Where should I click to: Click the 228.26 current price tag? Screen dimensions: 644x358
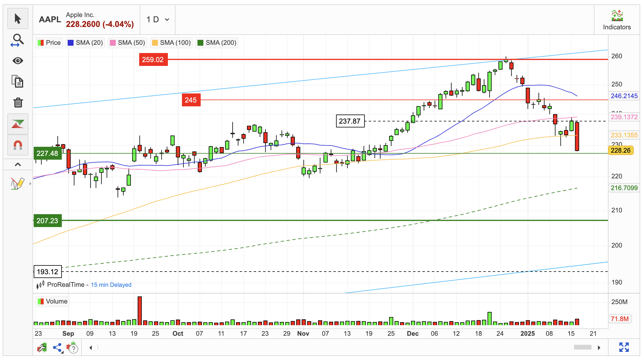[x=621, y=150]
